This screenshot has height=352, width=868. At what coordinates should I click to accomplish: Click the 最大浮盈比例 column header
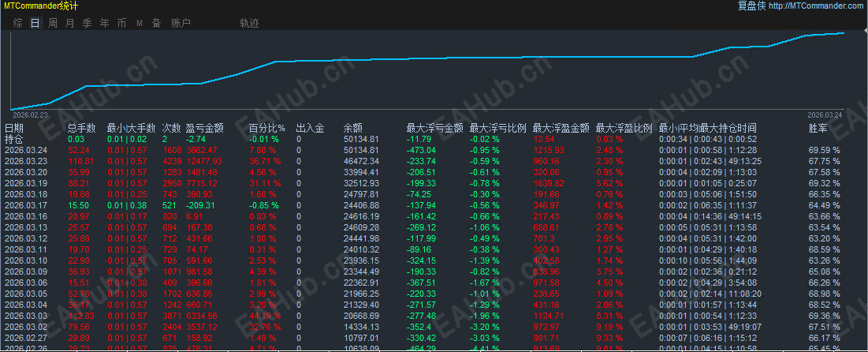(x=624, y=129)
